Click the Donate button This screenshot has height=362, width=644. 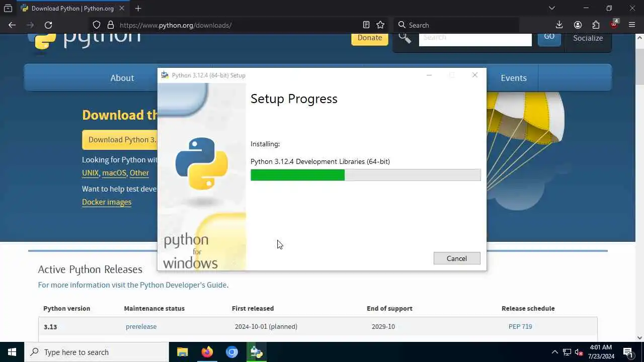point(370,38)
